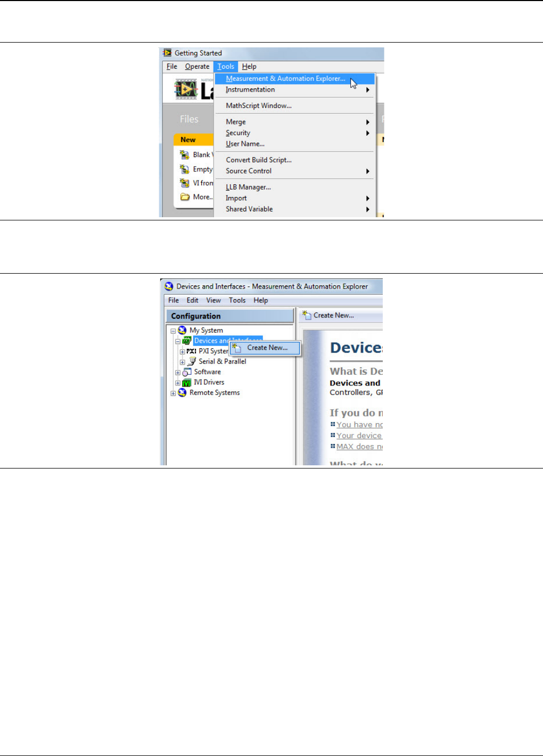The height and width of the screenshot is (756, 543).
Task: Open the 'MAX does n...' help link
Action: (359, 447)
